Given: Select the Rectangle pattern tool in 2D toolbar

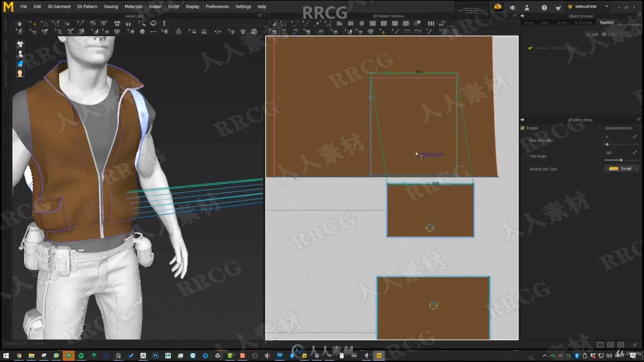Looking at the screenshot, I should tap(351, 23).
